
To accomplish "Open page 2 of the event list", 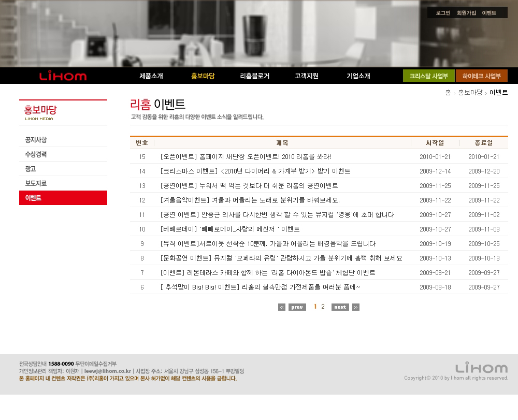I will pyautogui.click(x=323, y=307).
